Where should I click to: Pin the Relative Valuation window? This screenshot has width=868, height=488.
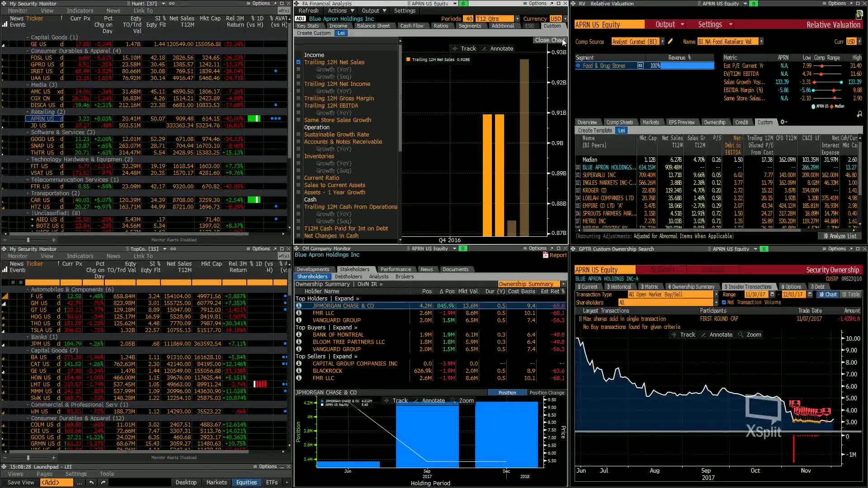851,4
